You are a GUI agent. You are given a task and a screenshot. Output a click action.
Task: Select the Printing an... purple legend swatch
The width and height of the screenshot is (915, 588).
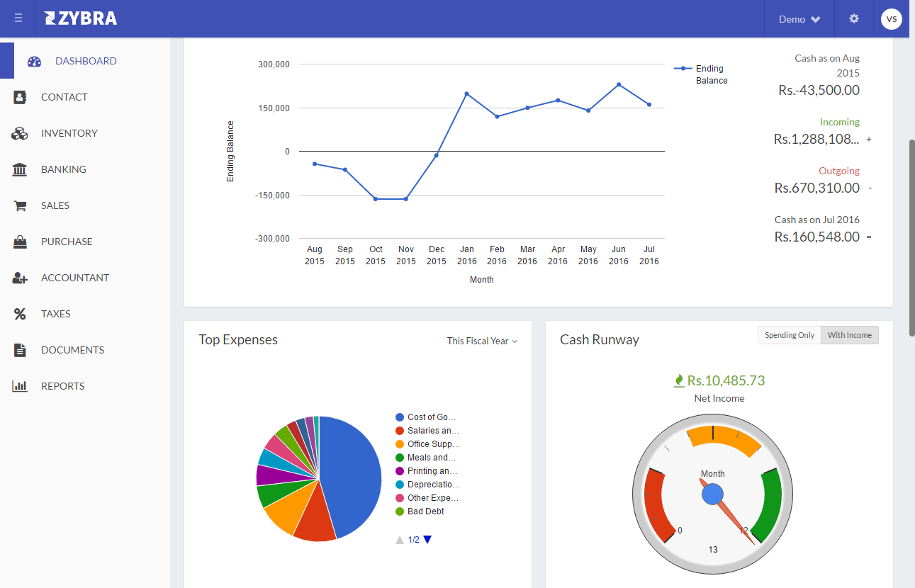(400, 471)
